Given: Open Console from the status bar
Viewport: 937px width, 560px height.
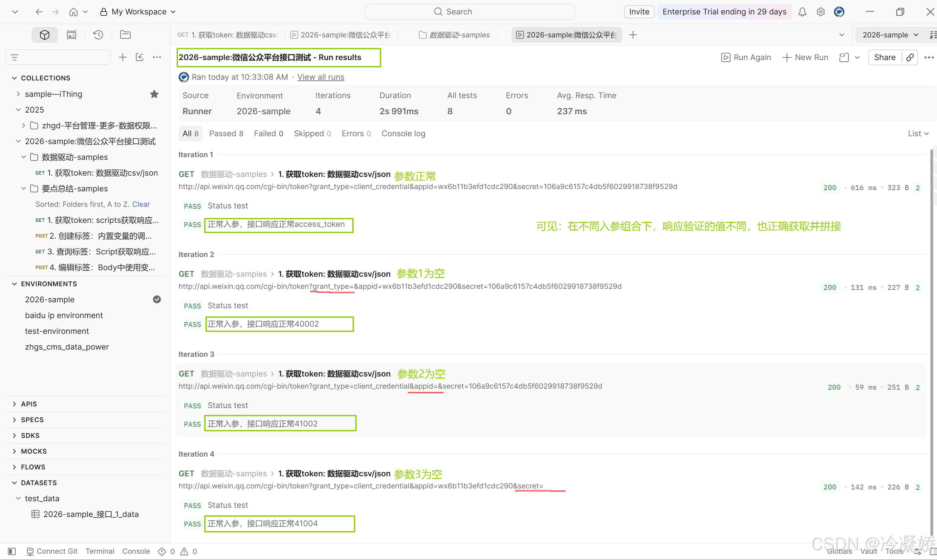Looking at the screenshot, I should click(x=136, y=551).
